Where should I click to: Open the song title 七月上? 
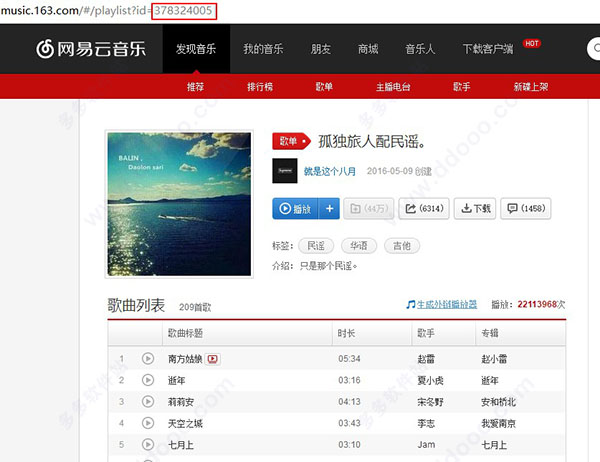(x=181, y=445)
